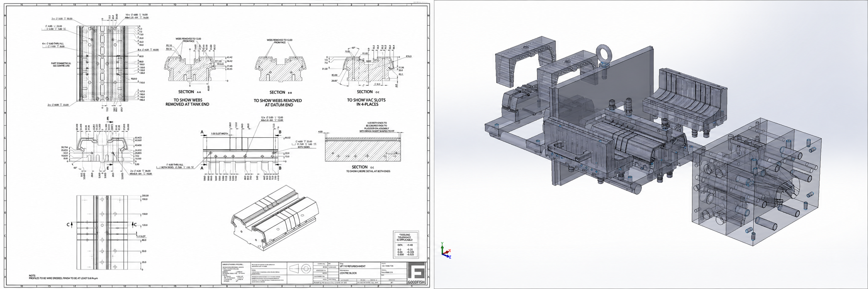Click the 'VP 110 REFURBISHMENT' title text
868x289 pixels.
point(352,266)
